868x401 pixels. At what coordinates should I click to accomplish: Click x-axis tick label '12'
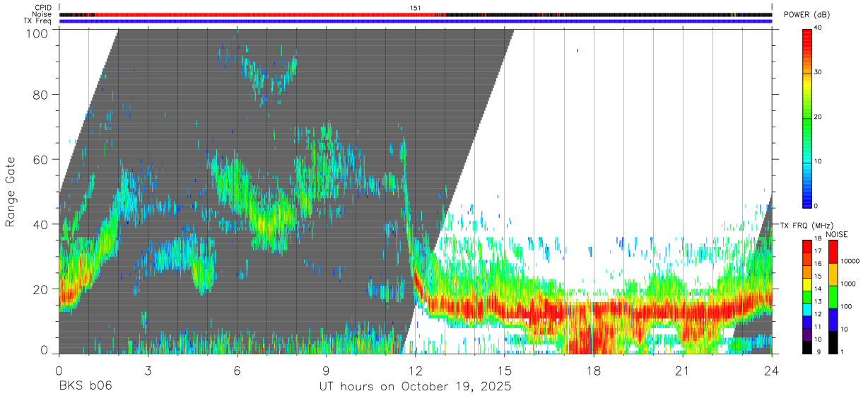[416, 371]
